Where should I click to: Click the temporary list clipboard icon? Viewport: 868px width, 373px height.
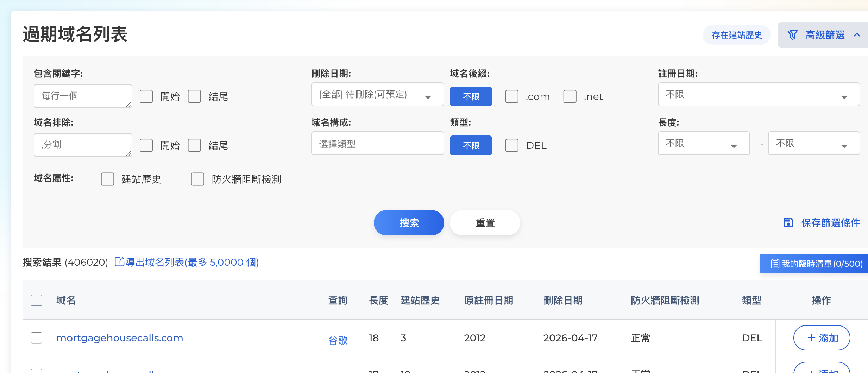(775, 264)
